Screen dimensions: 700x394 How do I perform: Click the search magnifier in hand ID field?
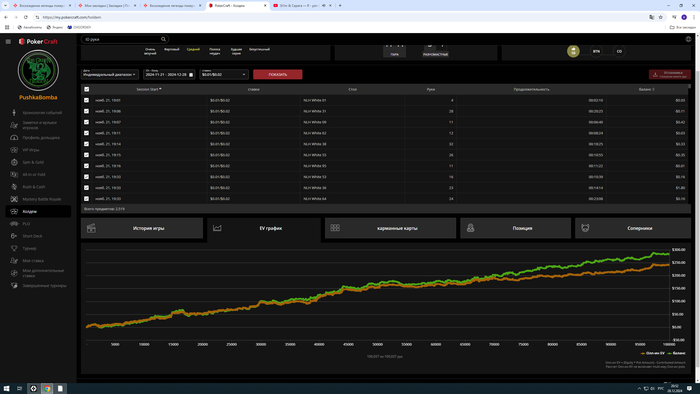click(x=163, y=39)
